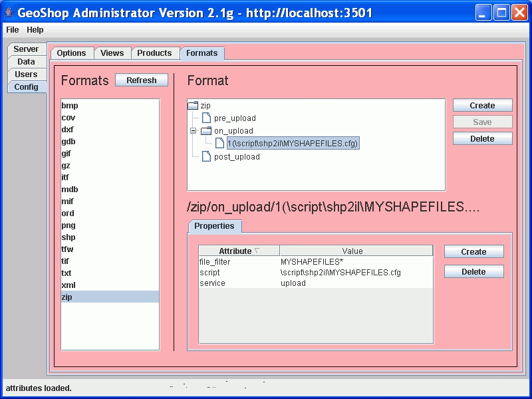Open the Help menu
Viewport: 532px width, 399px height.
pos(35,30)
